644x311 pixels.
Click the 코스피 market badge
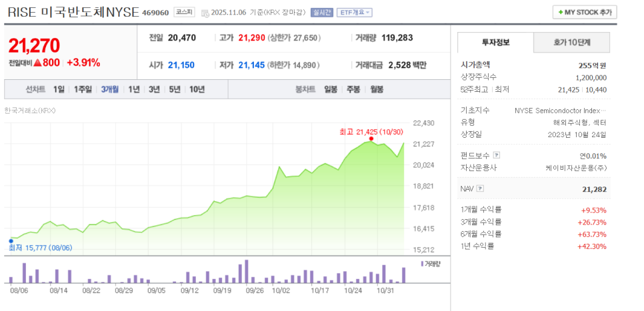pos(184,13)
